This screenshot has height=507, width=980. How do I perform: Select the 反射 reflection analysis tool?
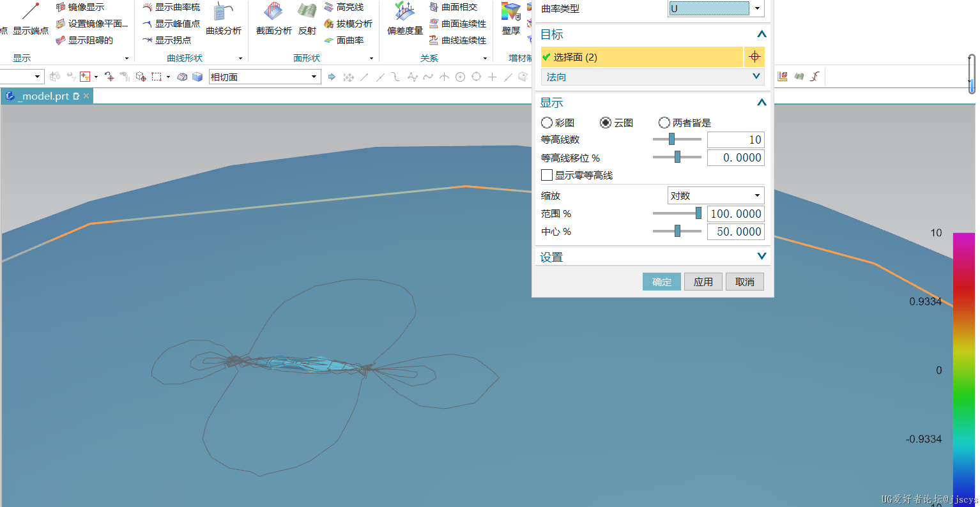(307, 18)
